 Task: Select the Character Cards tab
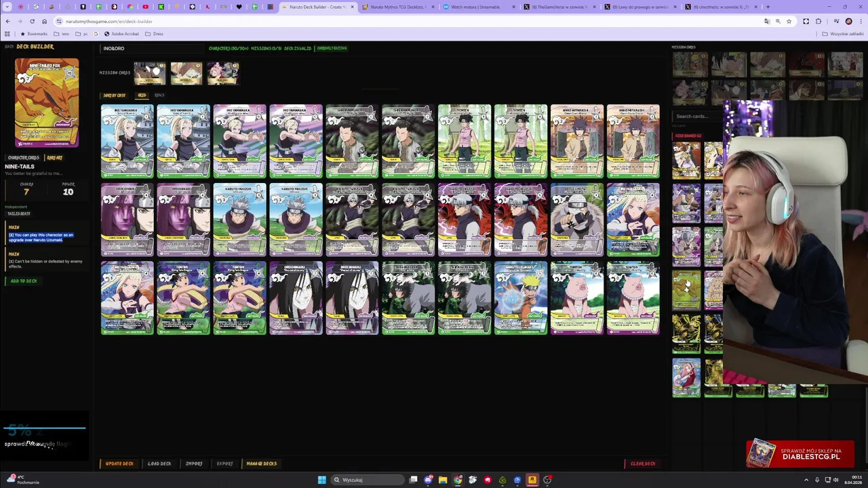(x=23, y=158)
